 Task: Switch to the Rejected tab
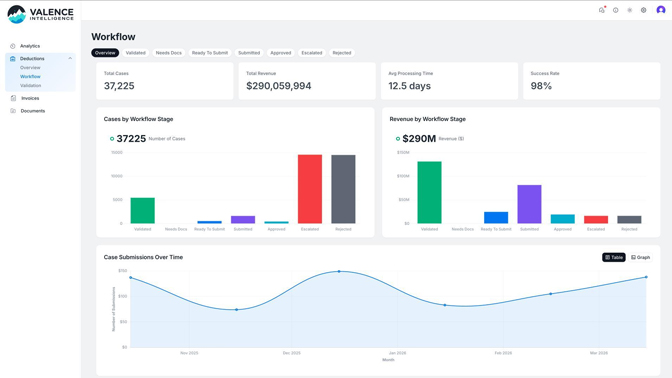coord(342,53)
